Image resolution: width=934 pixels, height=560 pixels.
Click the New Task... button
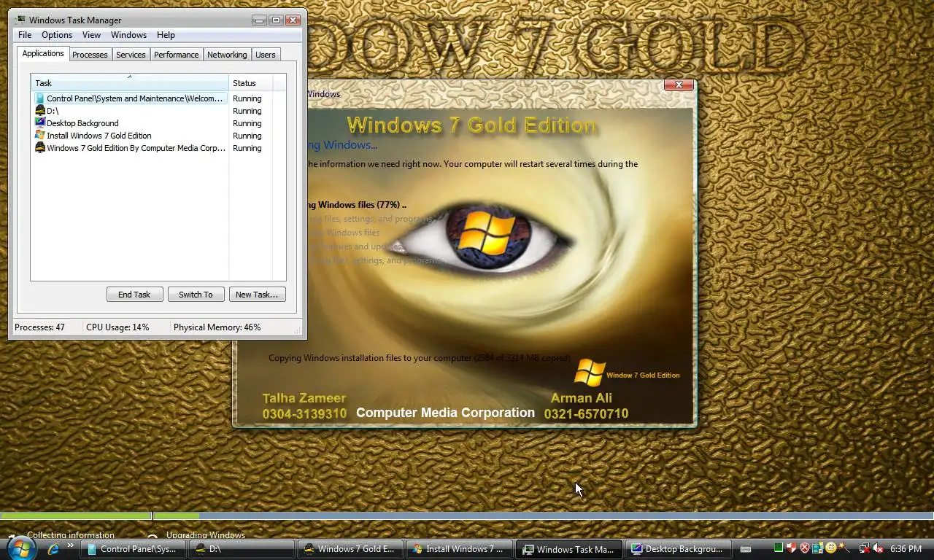click(x=257, y=295)
